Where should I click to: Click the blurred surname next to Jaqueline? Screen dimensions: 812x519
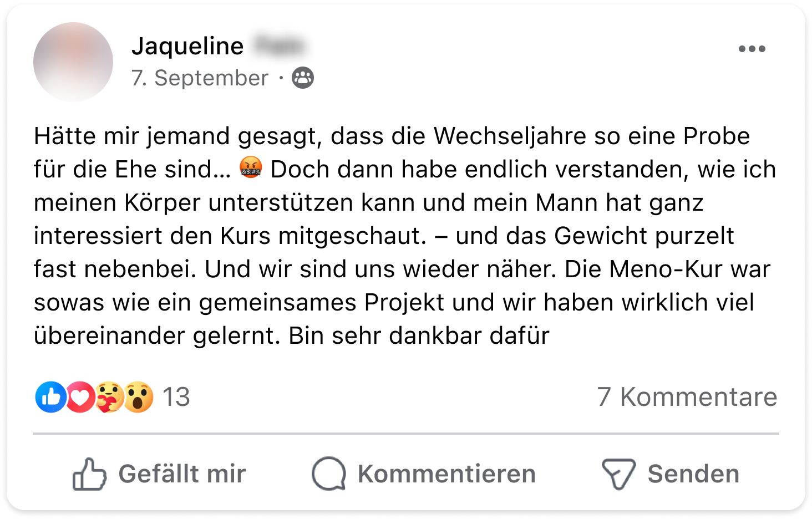click(279, 46)
